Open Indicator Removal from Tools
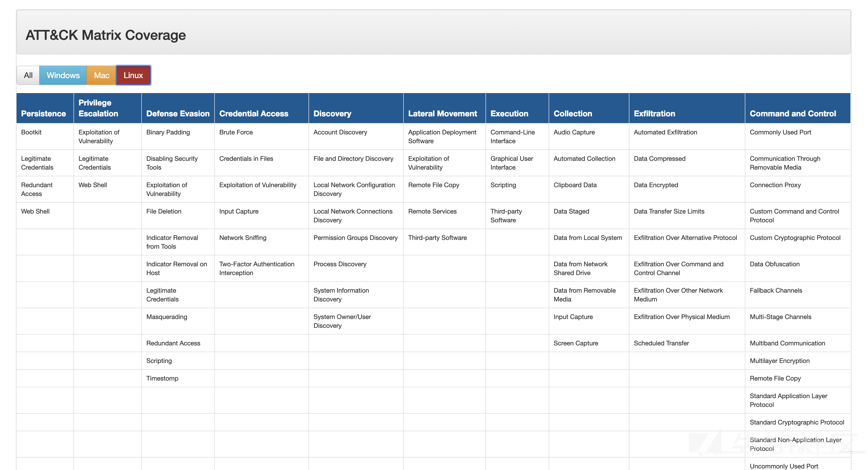868x470 pixels. click(x=172, y=242)
